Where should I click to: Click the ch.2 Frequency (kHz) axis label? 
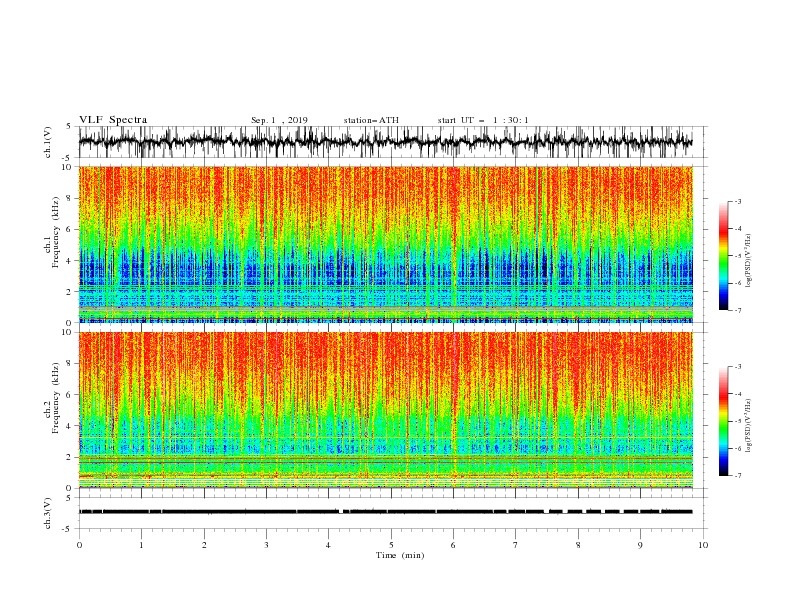(x=52, y=397)
